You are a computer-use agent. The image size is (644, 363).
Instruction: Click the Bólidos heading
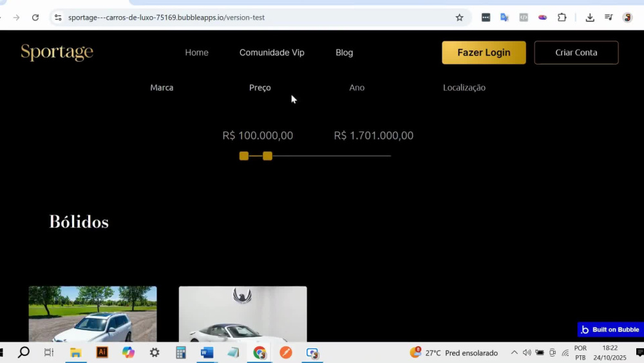tap(79, 222)
